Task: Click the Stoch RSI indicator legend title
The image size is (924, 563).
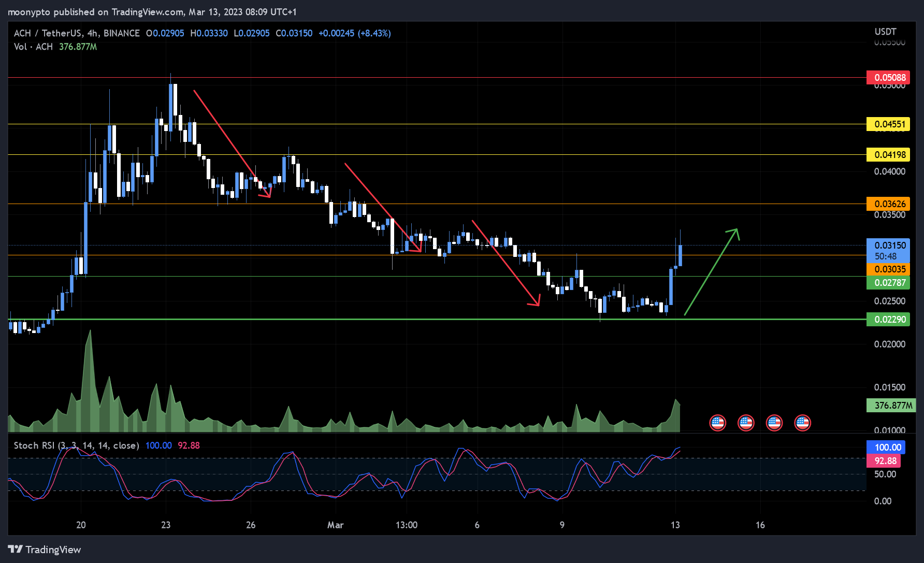Action: tap(76, 445)
